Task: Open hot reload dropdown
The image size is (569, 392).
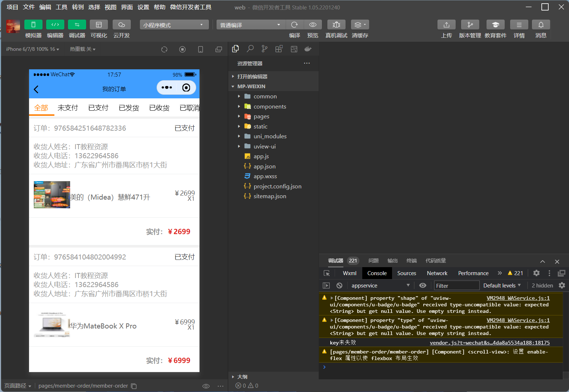Action: [x=82, y=49]
